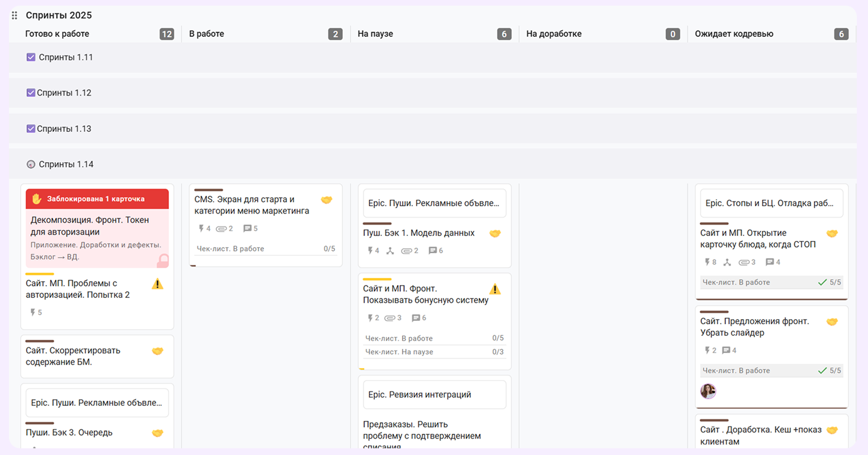
Task: Open the Epic. Стопы и БЦ link
Action: pyautogui.click(x=769, y=203)
